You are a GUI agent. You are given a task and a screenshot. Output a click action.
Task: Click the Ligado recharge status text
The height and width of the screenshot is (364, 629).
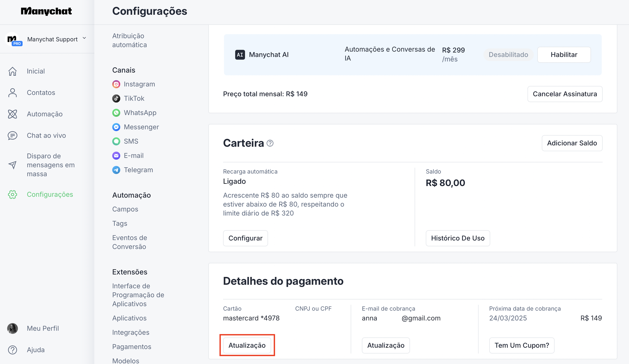point(234,181)
